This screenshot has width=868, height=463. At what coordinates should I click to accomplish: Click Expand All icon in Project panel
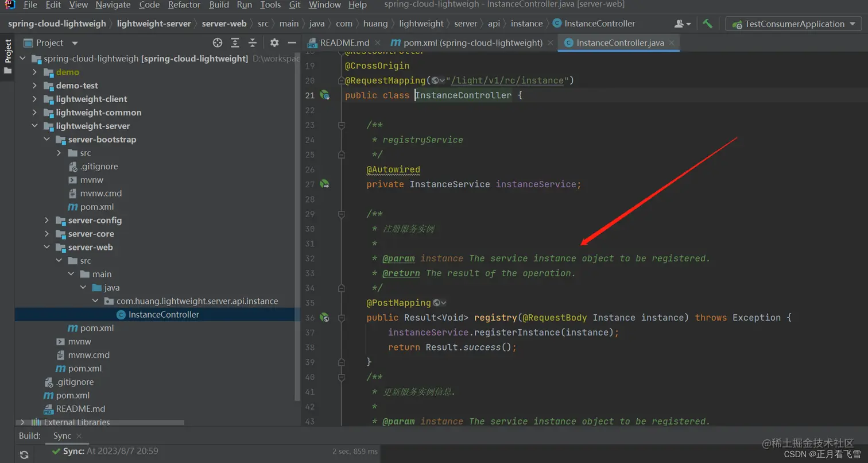pyautogui.click(x=235, y=43)
